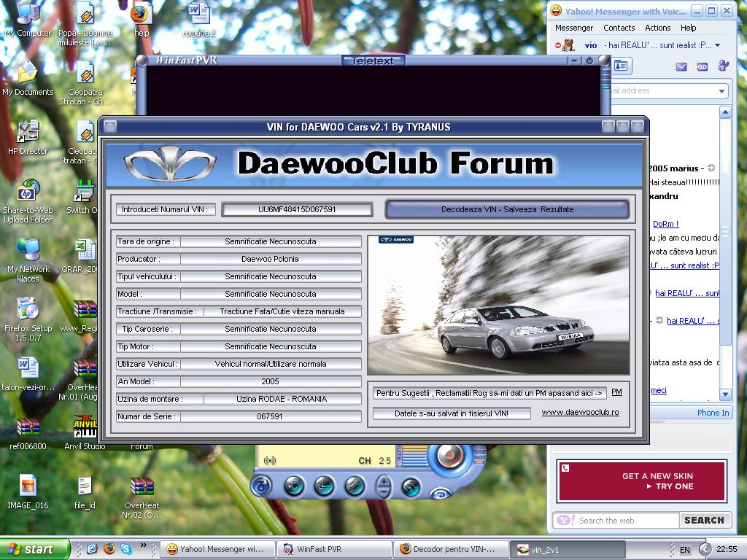This screenshot has height=560, width=747.
Task: Click the OverHeat Nr.02 archive desktop icon
Action: tap(142, 497)
